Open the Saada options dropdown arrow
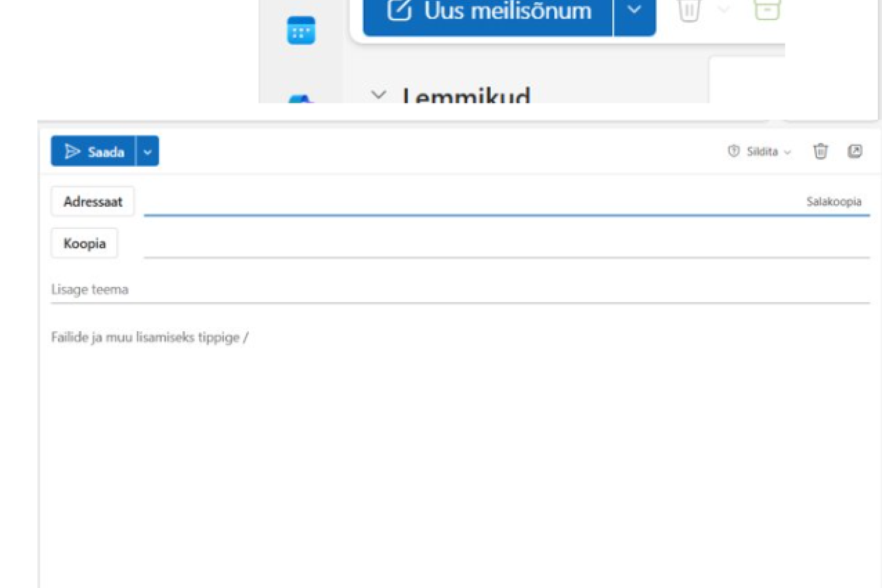The image size is (882, 588). point(147,152)
